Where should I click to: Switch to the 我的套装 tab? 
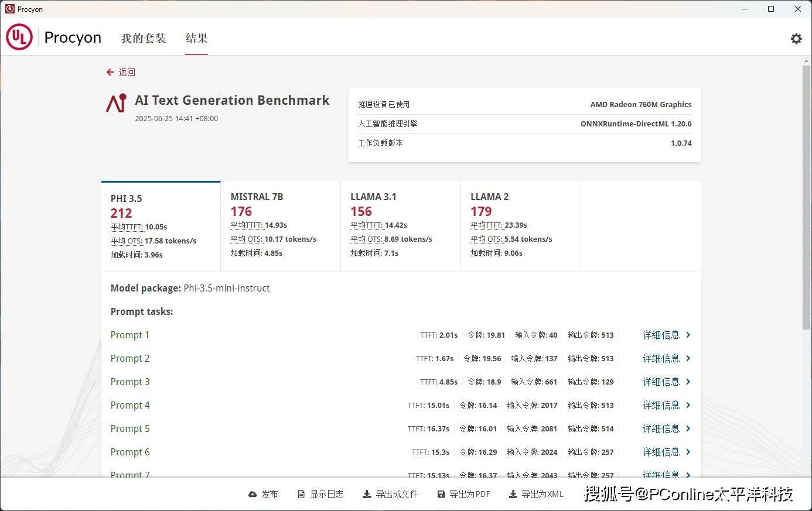[x=144, y=39]
